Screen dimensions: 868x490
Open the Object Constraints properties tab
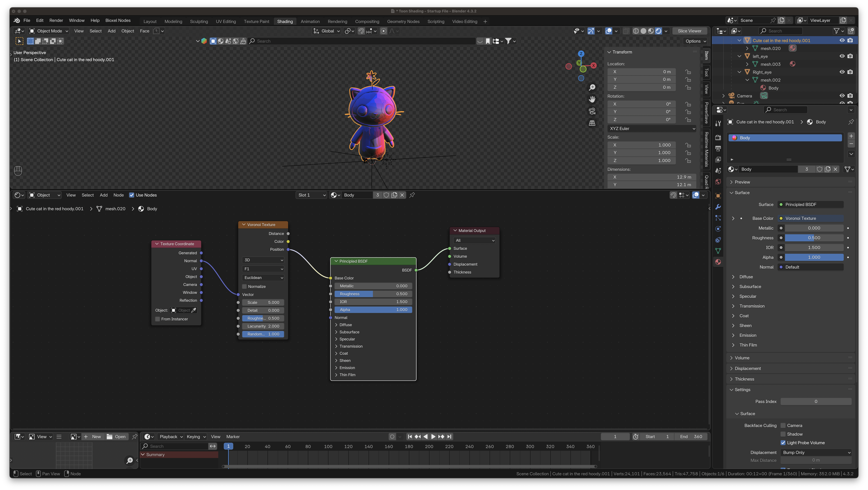[x=718, y=240]
